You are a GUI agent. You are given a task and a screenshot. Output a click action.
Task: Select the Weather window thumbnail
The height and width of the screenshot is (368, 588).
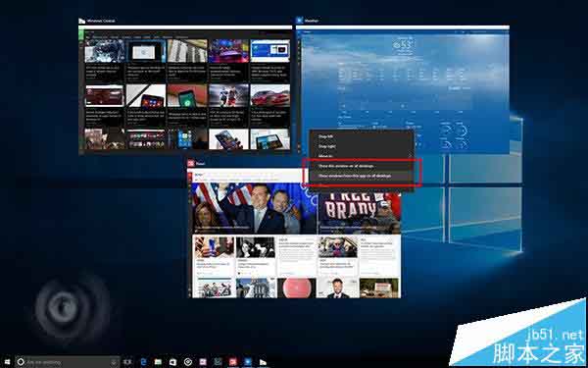point(403,89)
